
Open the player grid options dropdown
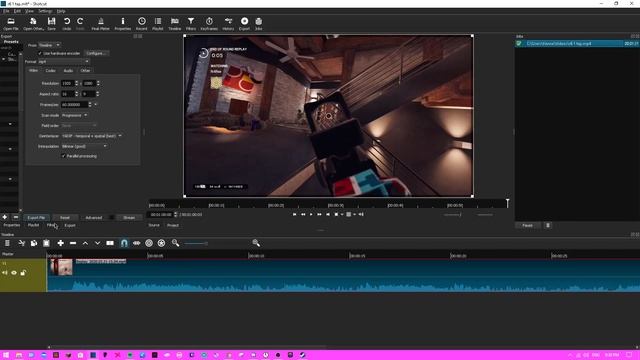pyautogui.click(x=354, y=214)
